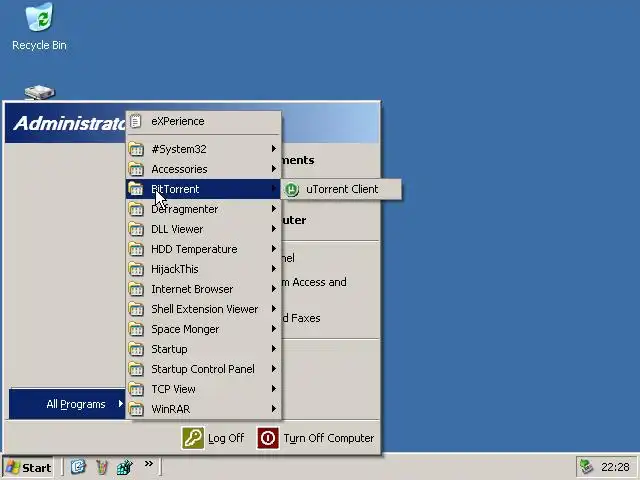Click the WinRAR folder icon
Image resolution: width=640 pixels, height=480 pixels.
coord(136,409)
